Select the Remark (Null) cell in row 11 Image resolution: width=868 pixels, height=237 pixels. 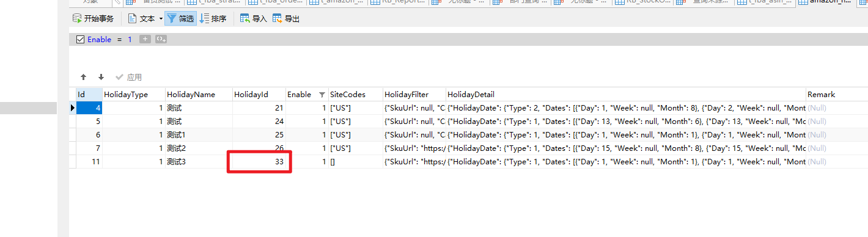(x=836, y=161)
